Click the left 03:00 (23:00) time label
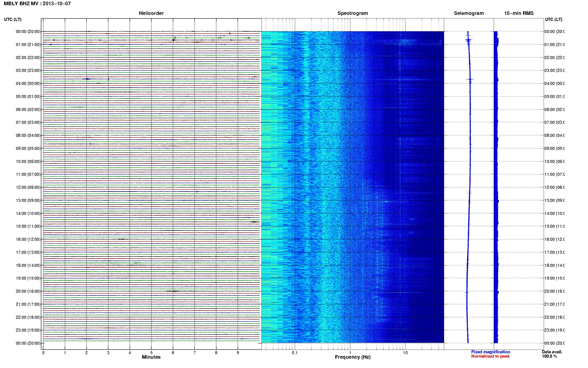This screenshot has height=368, width=588. click(28, 71)
